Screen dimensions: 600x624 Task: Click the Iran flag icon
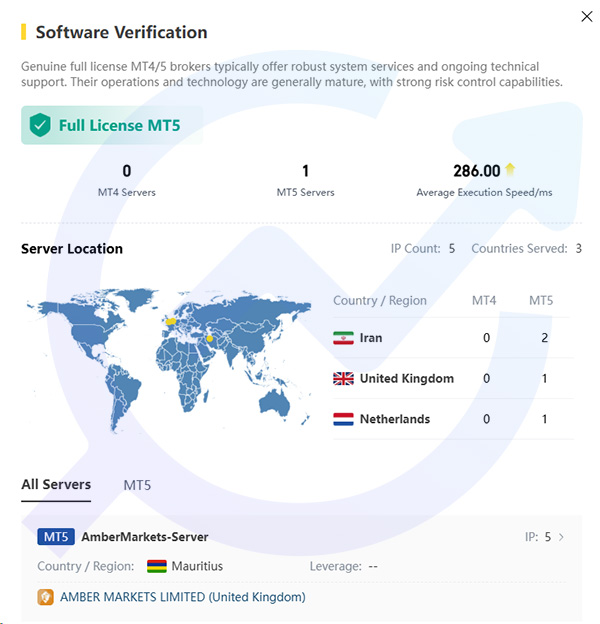[x=343, y=338]
